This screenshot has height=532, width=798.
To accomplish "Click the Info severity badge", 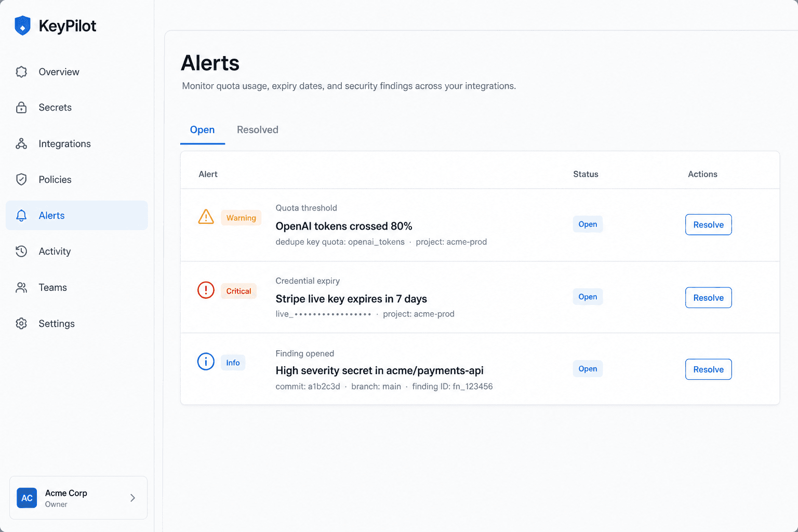I will 233,363.
